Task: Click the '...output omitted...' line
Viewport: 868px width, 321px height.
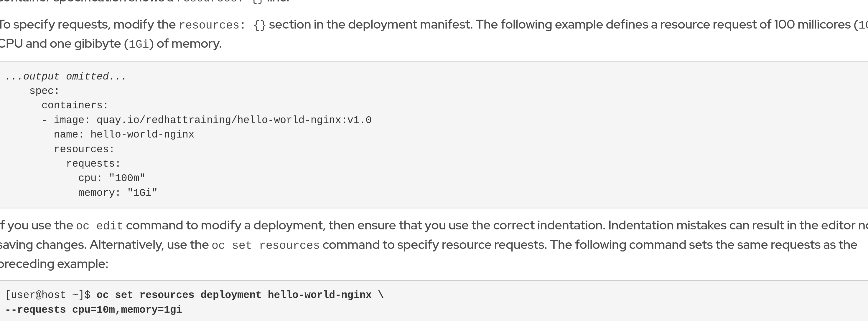Action: click(66, 77)
